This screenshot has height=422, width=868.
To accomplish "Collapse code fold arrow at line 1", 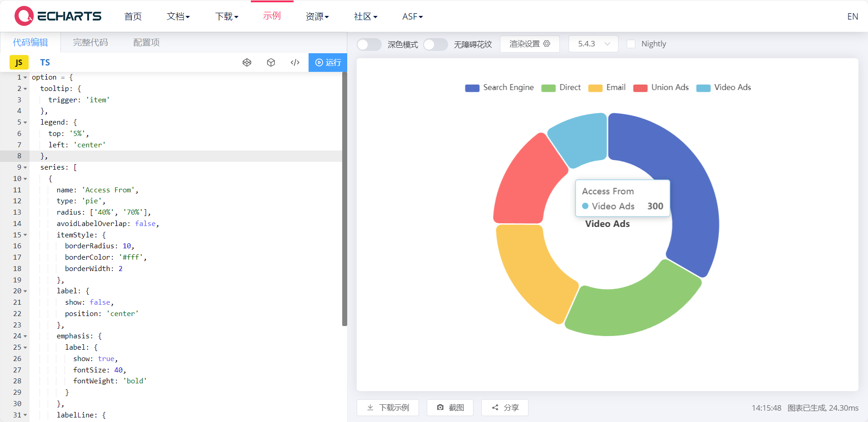I will pos(25,77).
